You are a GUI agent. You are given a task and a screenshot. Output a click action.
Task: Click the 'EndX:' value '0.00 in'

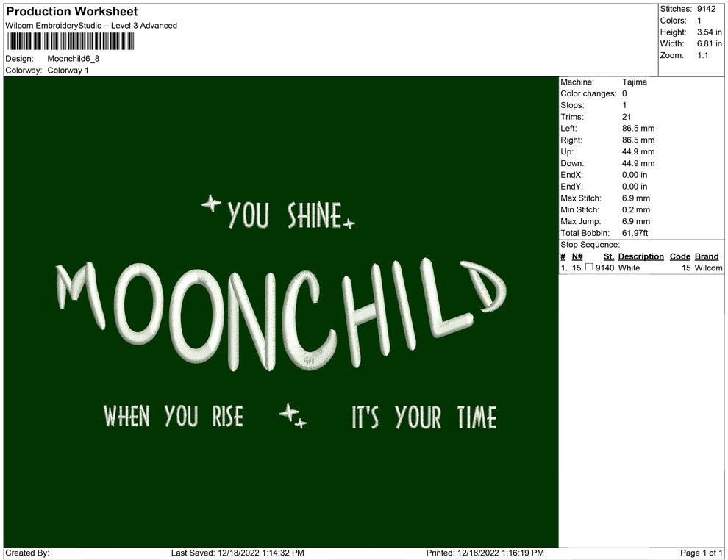635,175
